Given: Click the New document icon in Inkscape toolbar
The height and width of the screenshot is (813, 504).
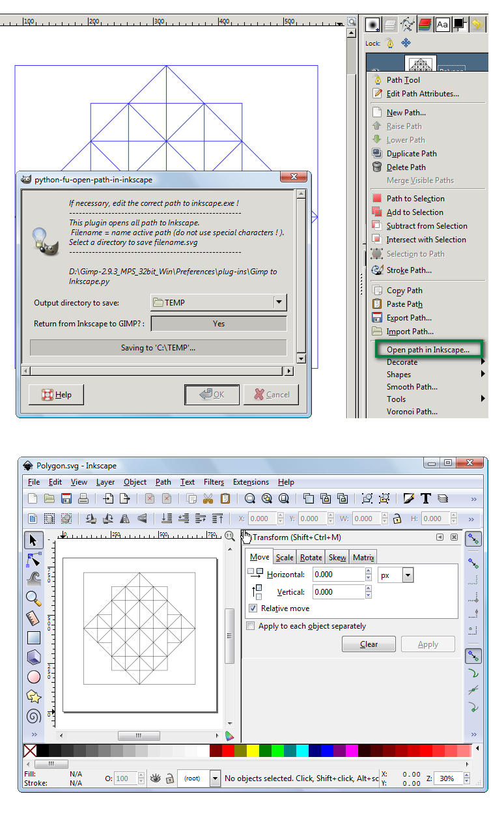Looking at the screenshot, I should pos(33,499).
